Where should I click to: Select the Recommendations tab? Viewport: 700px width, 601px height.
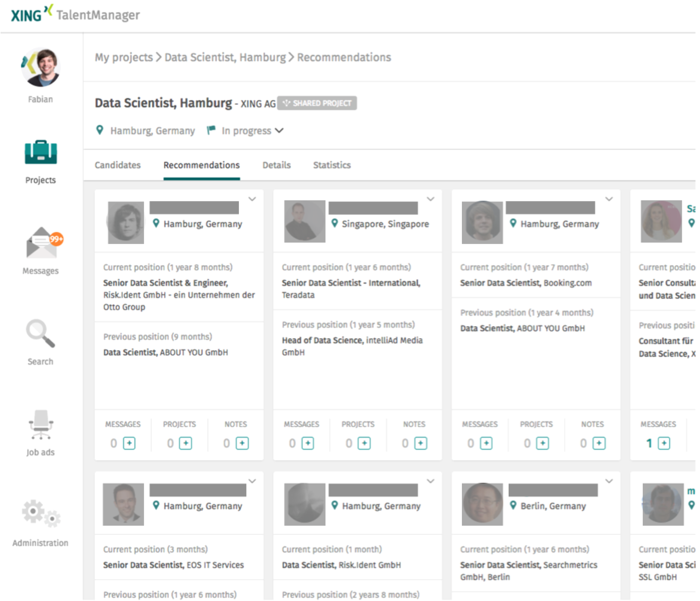tap(202, 165)
